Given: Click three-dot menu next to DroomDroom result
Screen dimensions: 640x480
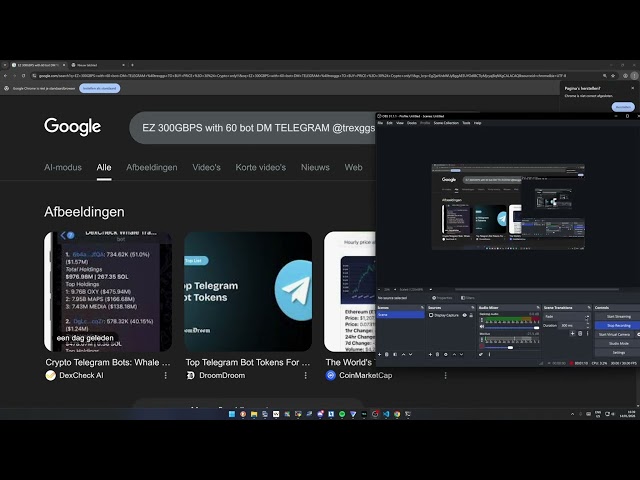Looking at the screenshot, I should click(x=306, y=375).
